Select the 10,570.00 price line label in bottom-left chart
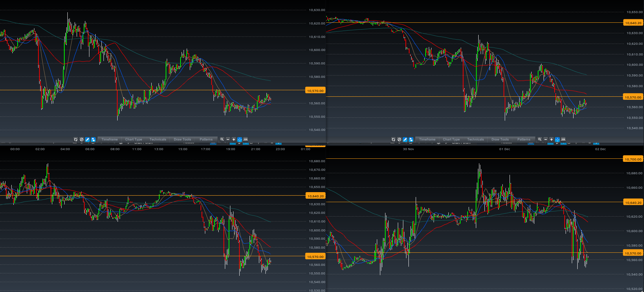 (315, 257)
